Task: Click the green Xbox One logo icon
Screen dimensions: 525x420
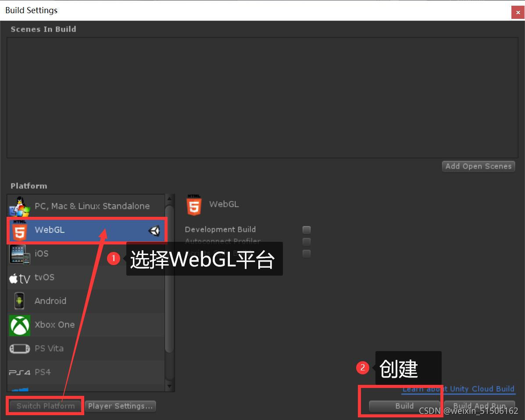Action: (x=20, y=325)
